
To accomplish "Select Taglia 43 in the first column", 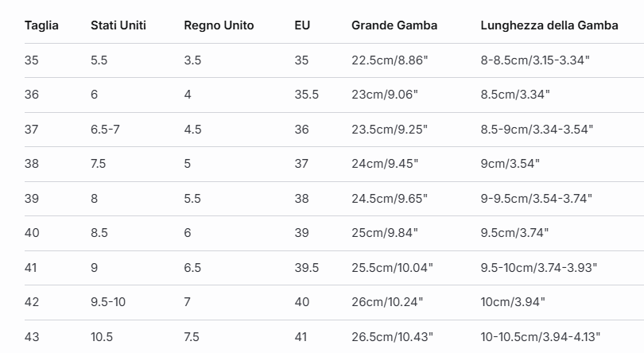I will tap(32, 337).
